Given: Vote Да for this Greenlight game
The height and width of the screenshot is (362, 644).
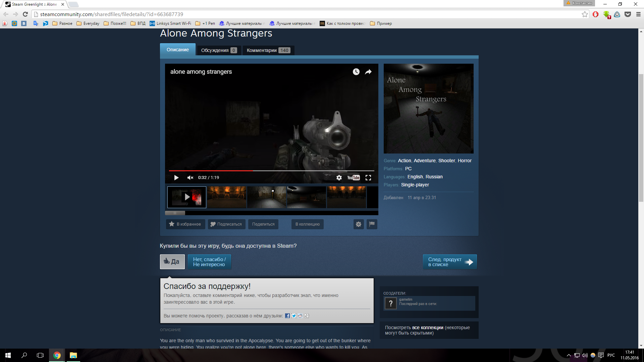Looking at the screenshot, I should (172, 262).
